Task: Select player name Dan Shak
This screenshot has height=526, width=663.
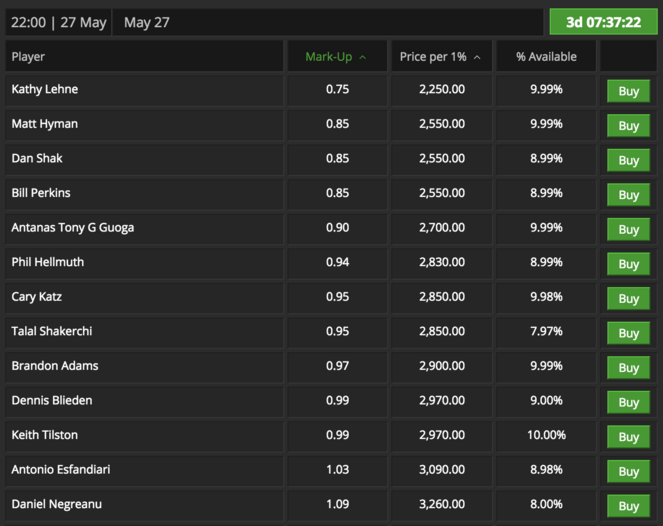Action: point(37,158)
